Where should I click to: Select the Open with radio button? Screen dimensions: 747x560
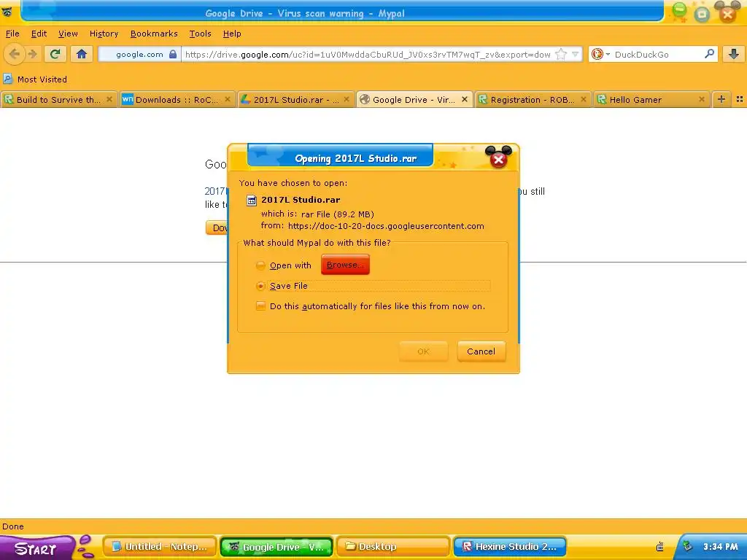click(260, 265)
